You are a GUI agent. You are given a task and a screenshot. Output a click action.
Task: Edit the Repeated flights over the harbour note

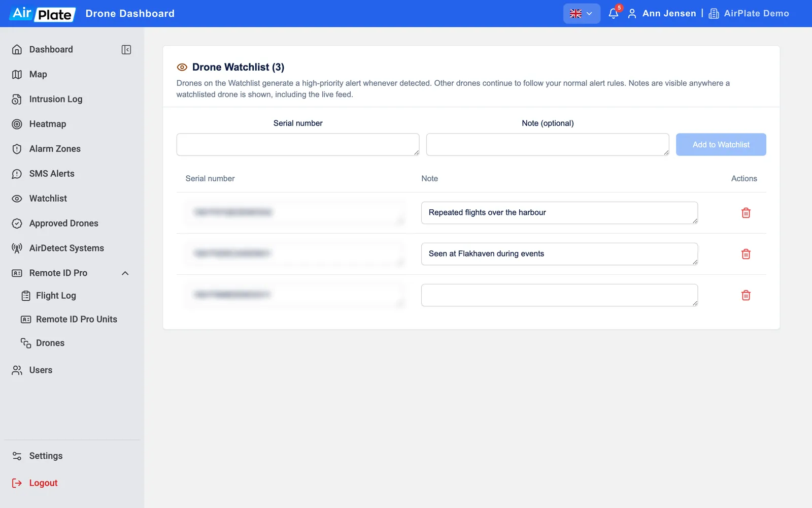[559, 213]
